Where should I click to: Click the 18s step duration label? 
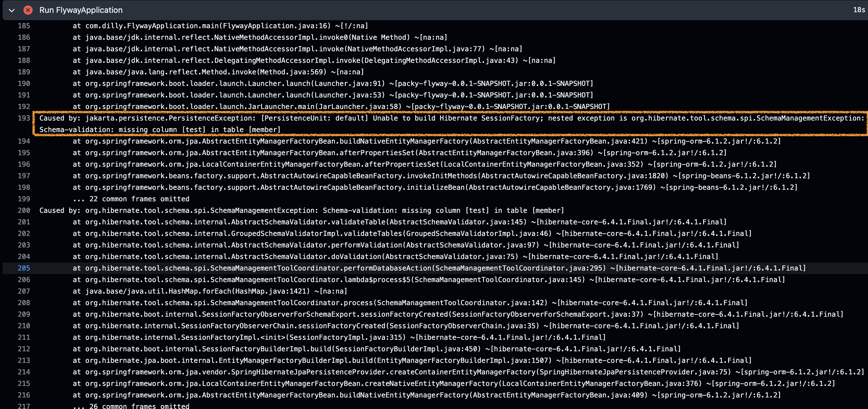859,10
